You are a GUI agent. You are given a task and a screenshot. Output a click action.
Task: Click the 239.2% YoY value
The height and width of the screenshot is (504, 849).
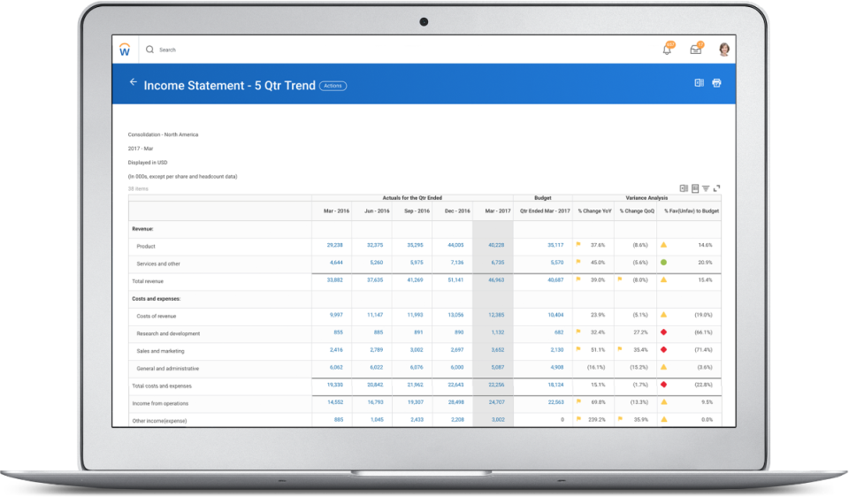(x=597, y=419)
